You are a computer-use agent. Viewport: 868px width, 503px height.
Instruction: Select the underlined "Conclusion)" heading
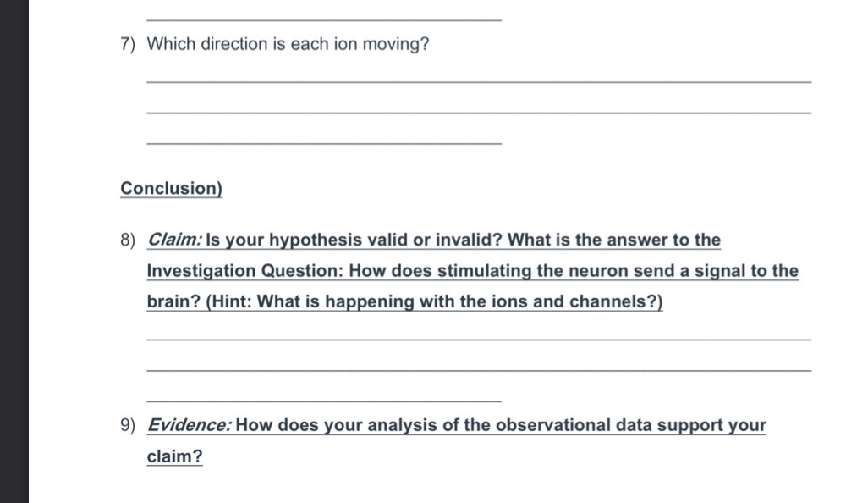point(171,188)
